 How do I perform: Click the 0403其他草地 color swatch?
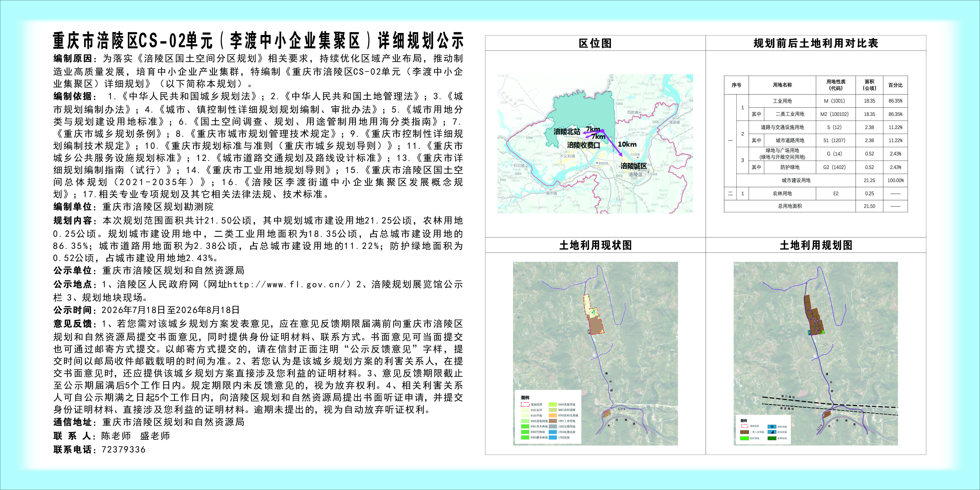click(x=553, y=404)
